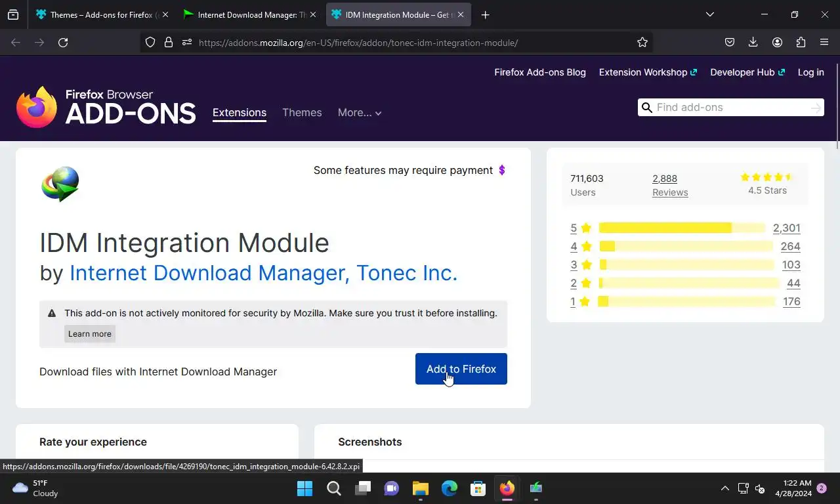Close the IDM Integration Module tab
This screenshot has height=504, width=840.
pyautogui.click(x=460, y=14)
